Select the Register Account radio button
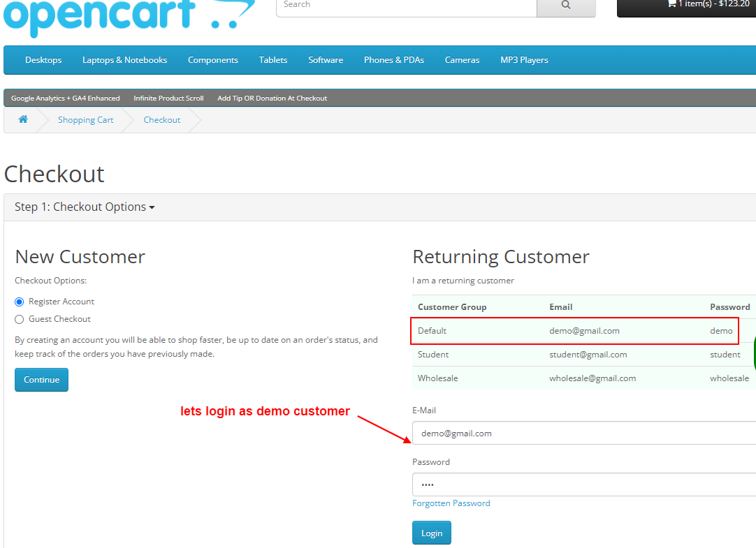This screenshot has height=548, width=756. point(19,301)
